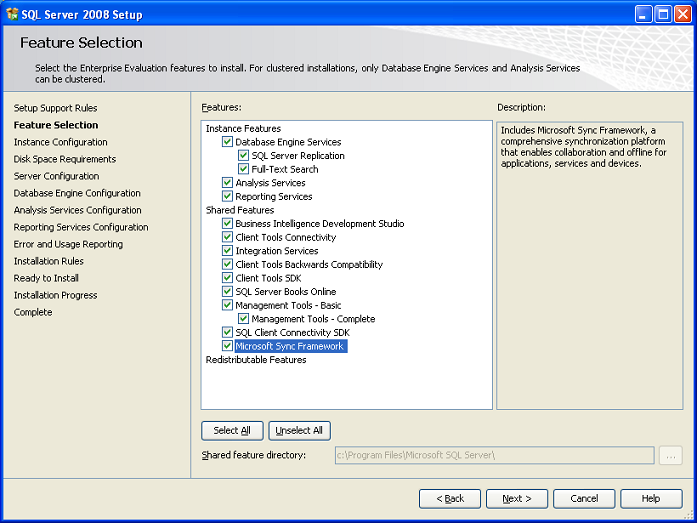Maximize the setup window
697x523 pixels.
(663, 14)
